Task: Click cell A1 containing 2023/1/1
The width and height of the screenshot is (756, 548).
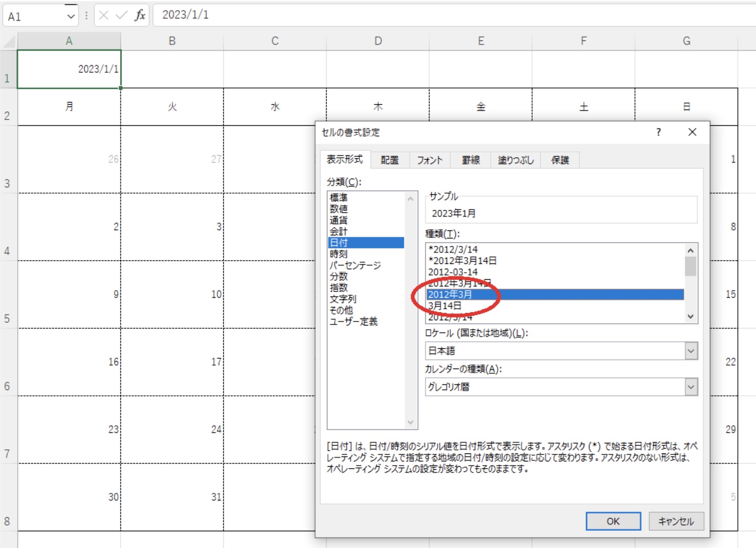Action: [69, 69]
